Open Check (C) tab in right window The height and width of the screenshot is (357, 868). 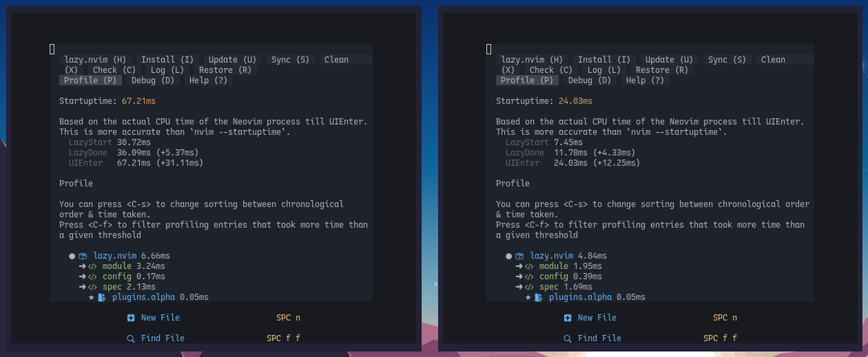pyautogui.click(x=551, y=70)
